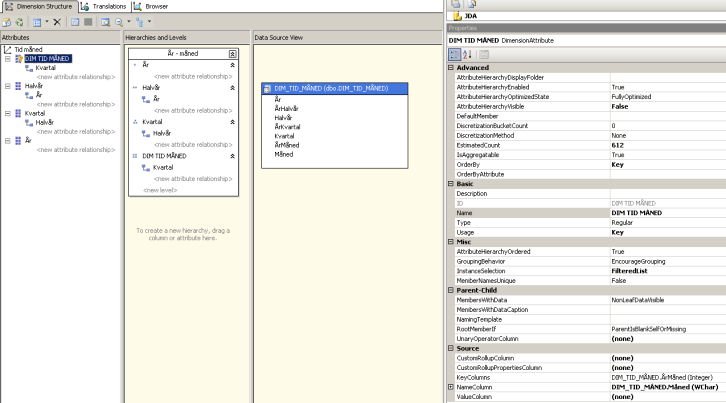The height and width of the screenshot is (403, 726).
Task: Open the Zoom level dropdown arrow
Action: [x=129, y=22]
